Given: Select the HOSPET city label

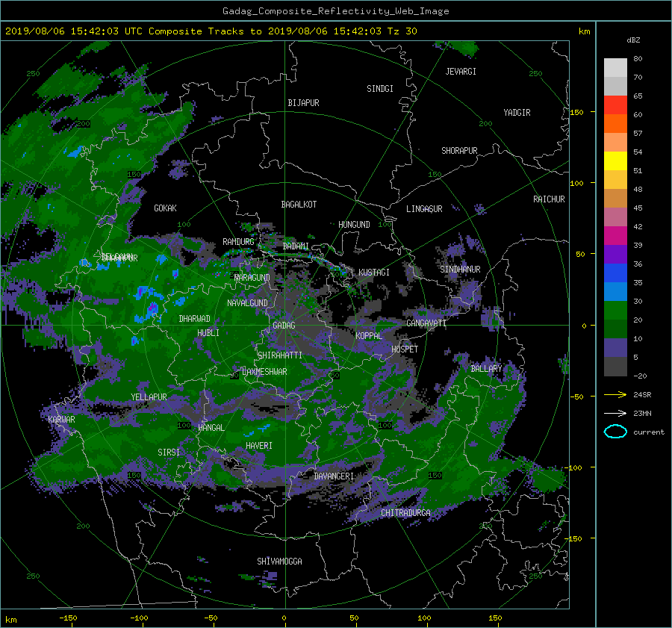Looking at the screenshot, I should point(405,349).
